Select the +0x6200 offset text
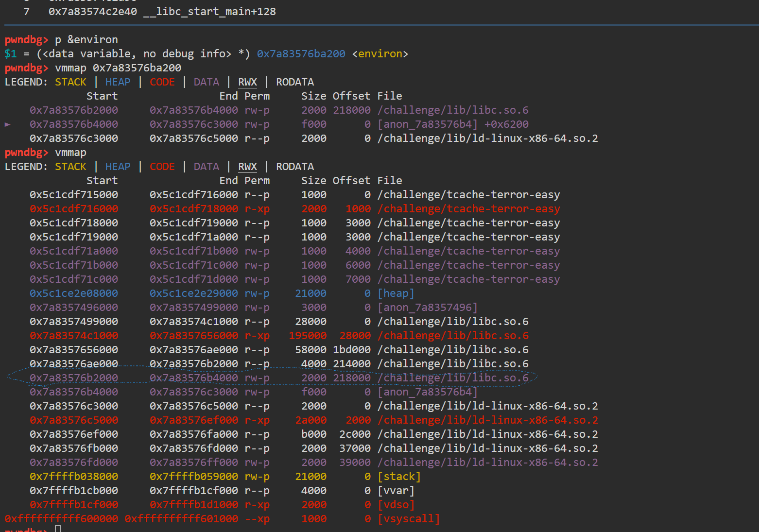The height and width of the screenshot is (532, 759). pyautogui.click(x=506, y=124)
